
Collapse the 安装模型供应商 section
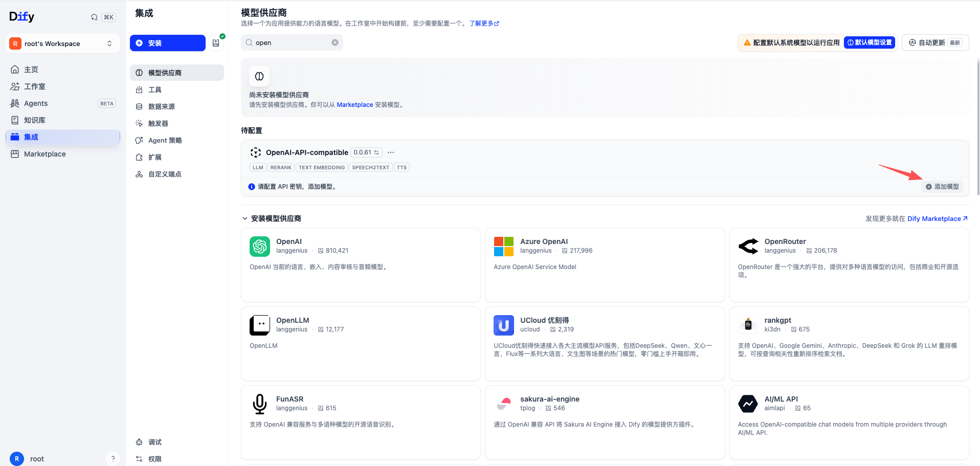pos(245,218)
